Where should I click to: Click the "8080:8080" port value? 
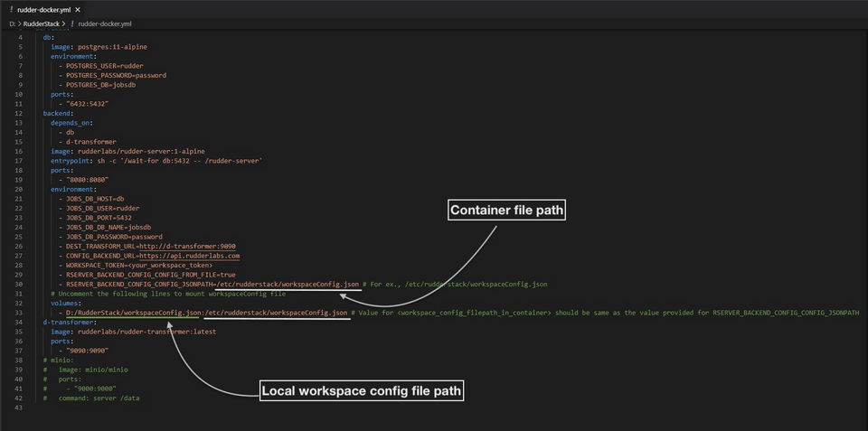[87, 180]
